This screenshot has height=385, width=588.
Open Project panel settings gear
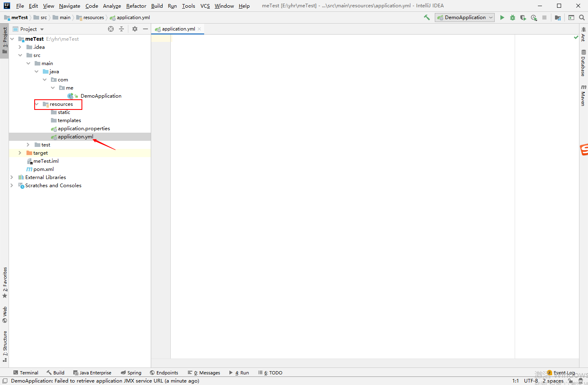135,29
